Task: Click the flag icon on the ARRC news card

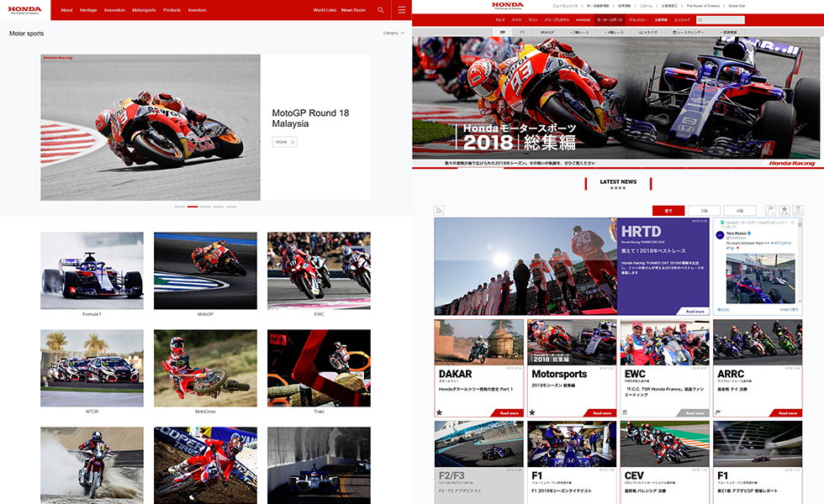Action: [718, 412]
